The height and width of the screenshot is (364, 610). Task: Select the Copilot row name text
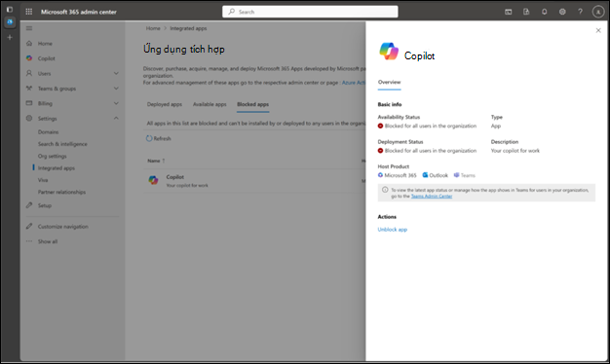(x=175, y=177)
